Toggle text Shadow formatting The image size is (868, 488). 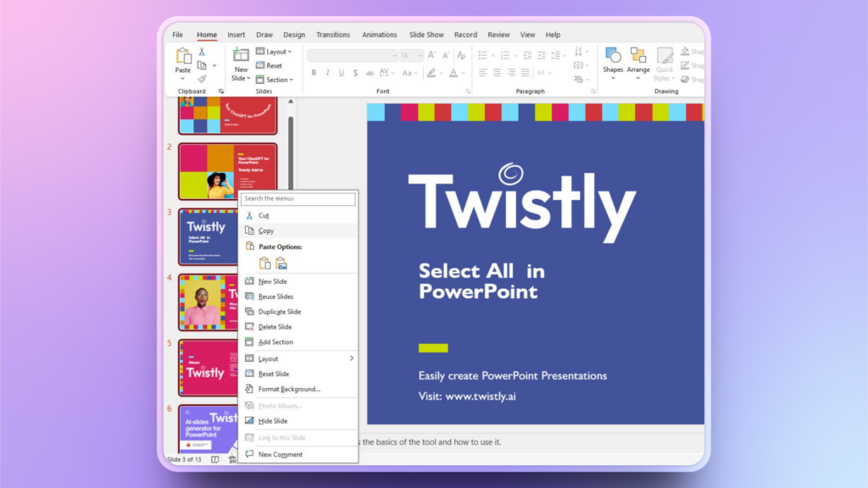coord(355,73)
